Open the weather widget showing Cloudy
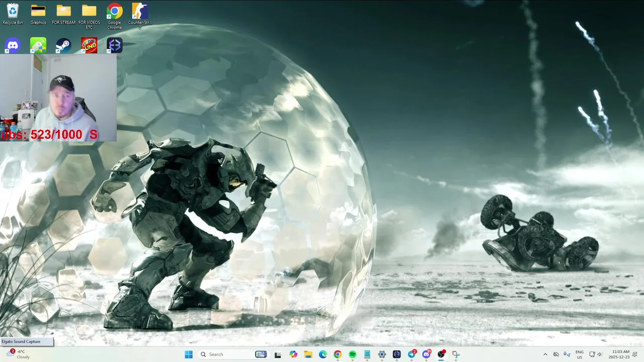This screenshot has height=362, width=644. point(18,354)
